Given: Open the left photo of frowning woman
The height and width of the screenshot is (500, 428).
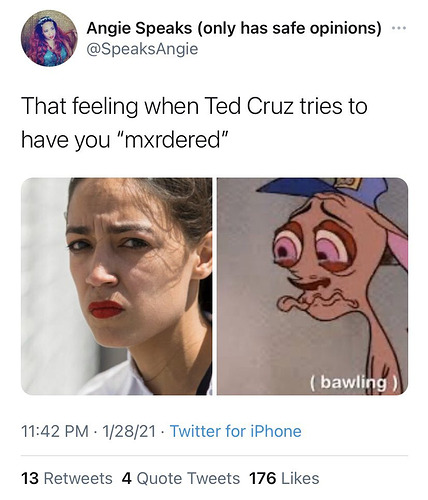Looking at the screenshot, I should point(117,286).
